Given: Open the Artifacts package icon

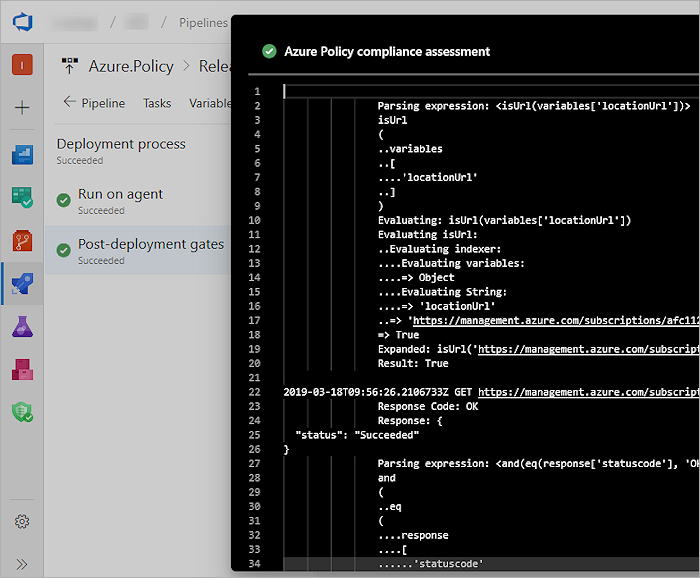Looking at the screenshot, I should click(22, 369).
